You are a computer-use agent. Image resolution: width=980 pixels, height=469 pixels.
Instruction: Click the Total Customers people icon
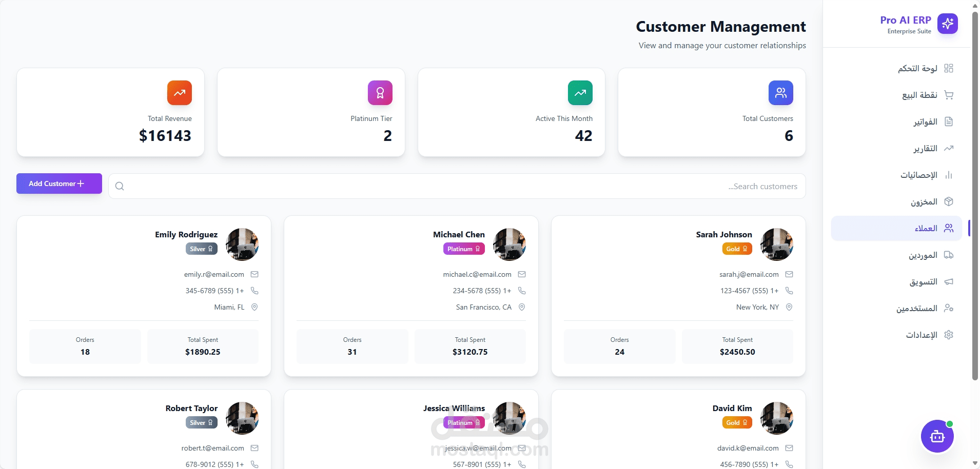tap(780, 93)
